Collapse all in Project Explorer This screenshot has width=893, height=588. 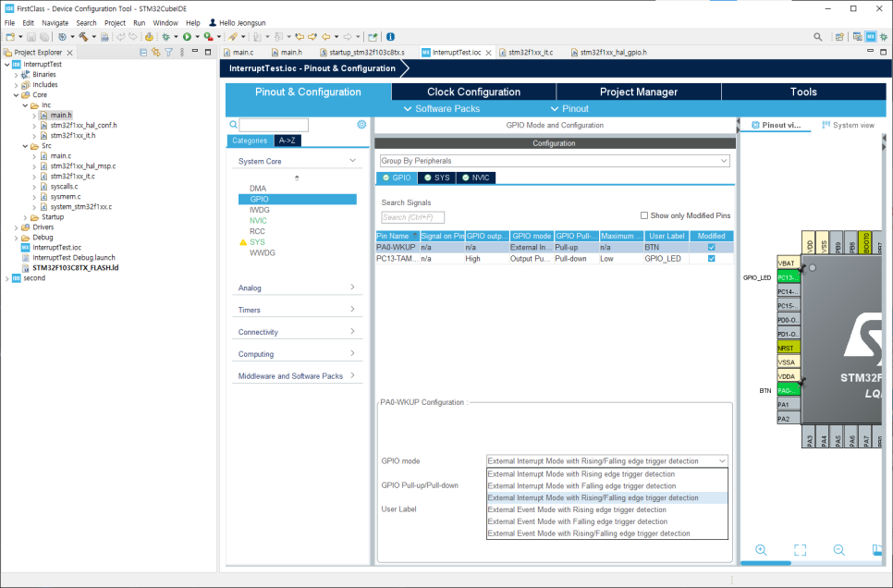coord(143,53)
